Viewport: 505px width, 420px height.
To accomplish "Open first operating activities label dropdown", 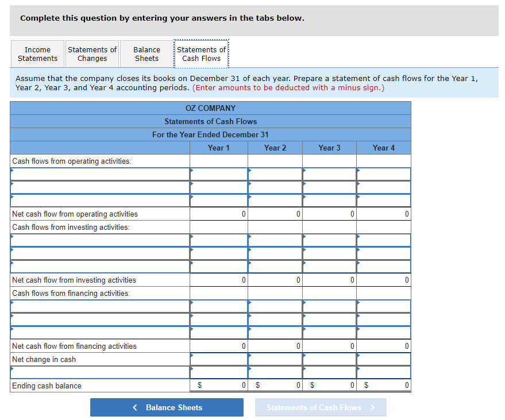I will pos(100,174).
